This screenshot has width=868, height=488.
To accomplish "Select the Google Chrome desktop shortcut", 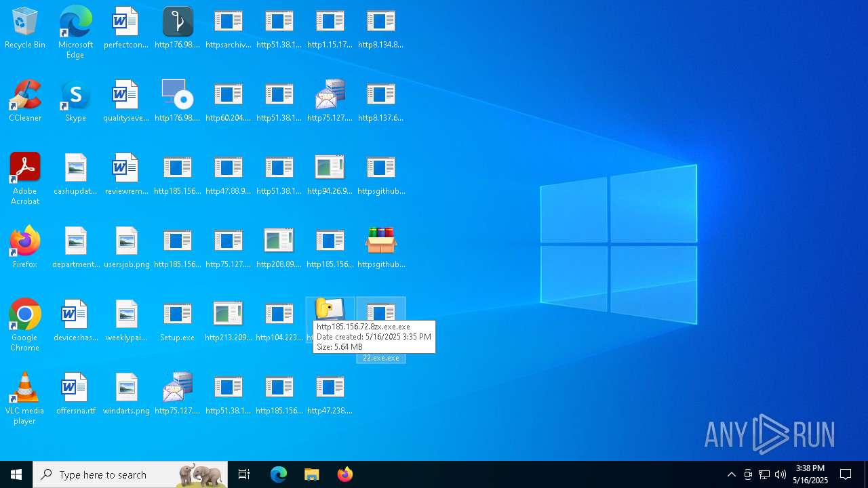I will point(25,325).
